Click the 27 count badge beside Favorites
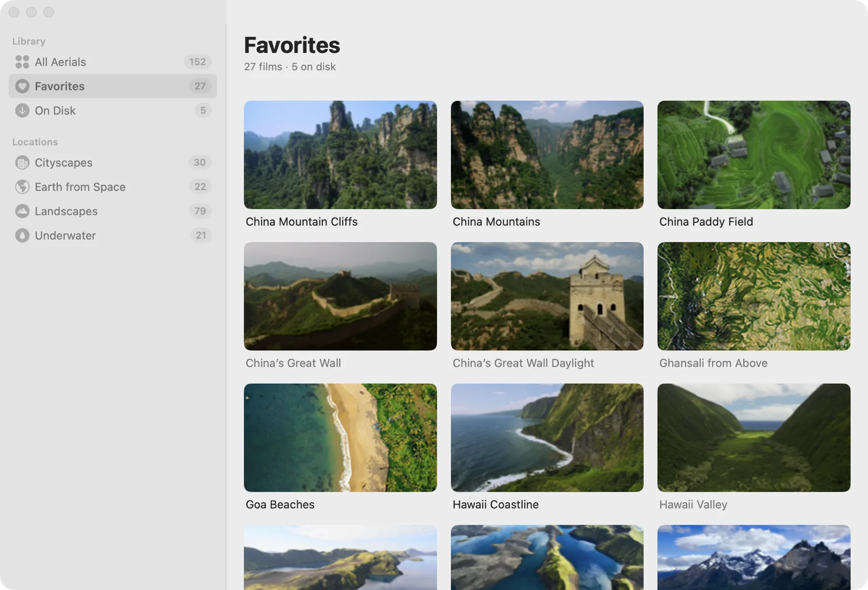Image resolution: width=868 pixels, height=590 pixels. pos(200,86)
